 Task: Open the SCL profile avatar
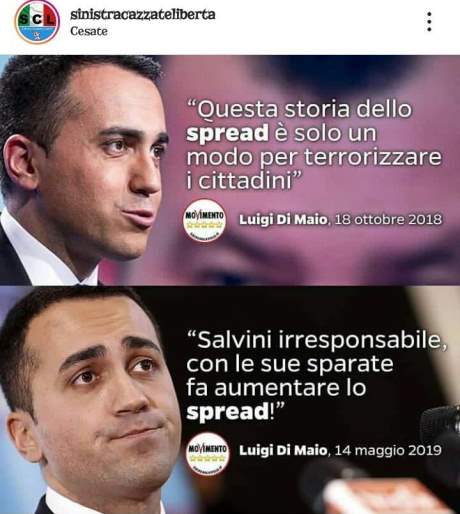coord(37,22)
